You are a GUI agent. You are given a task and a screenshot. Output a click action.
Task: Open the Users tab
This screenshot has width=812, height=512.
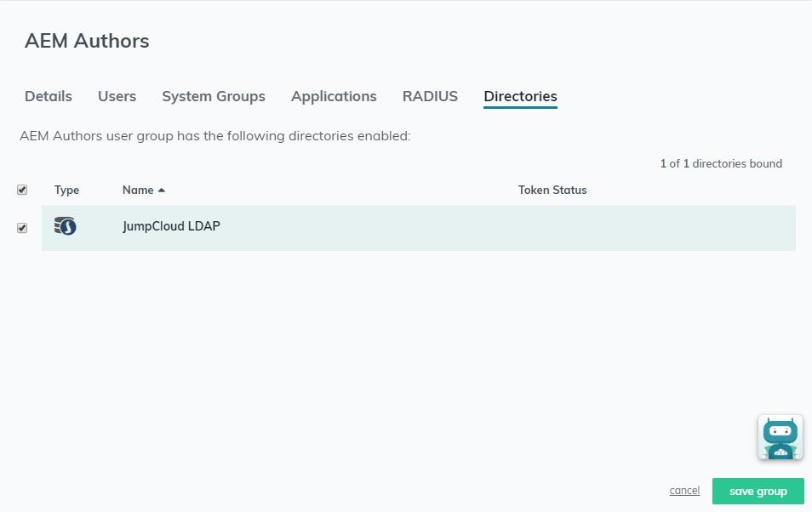[117, 96]
